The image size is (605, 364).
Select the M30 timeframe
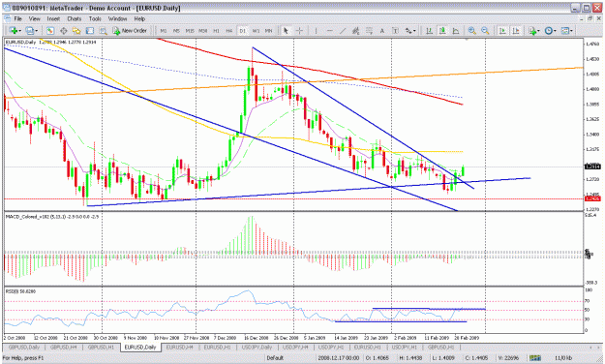[203, 30]
